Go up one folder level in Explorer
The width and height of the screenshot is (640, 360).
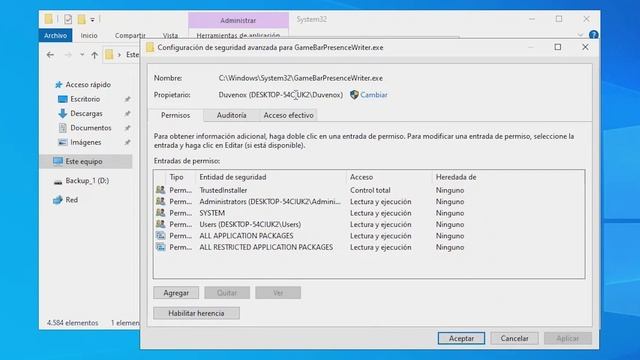[94, 55]
